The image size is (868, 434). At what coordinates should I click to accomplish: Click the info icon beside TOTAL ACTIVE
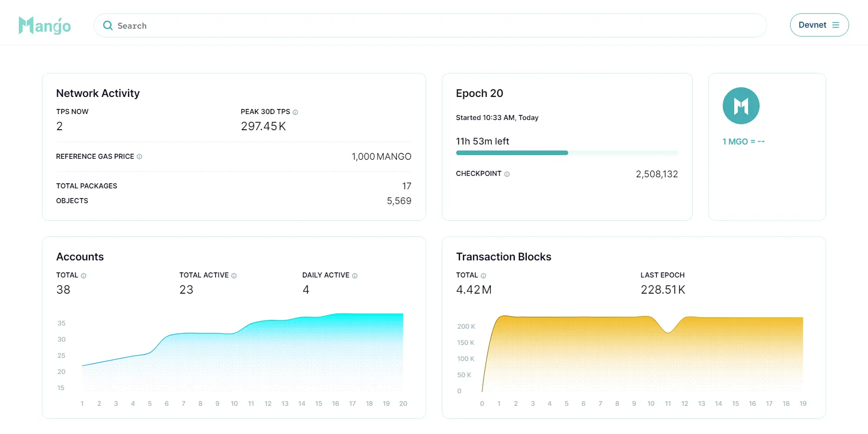click(234, 275)
